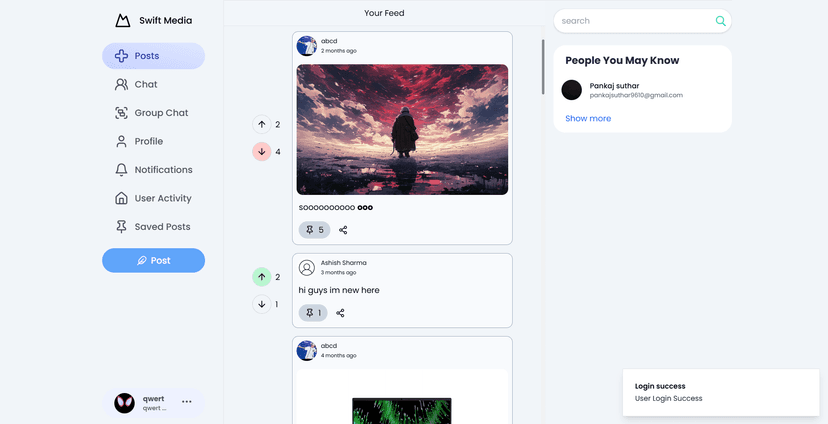Click abcd's avatar on 2 months ago post
This screenshot has height=424, width=828.
(307, 46)
